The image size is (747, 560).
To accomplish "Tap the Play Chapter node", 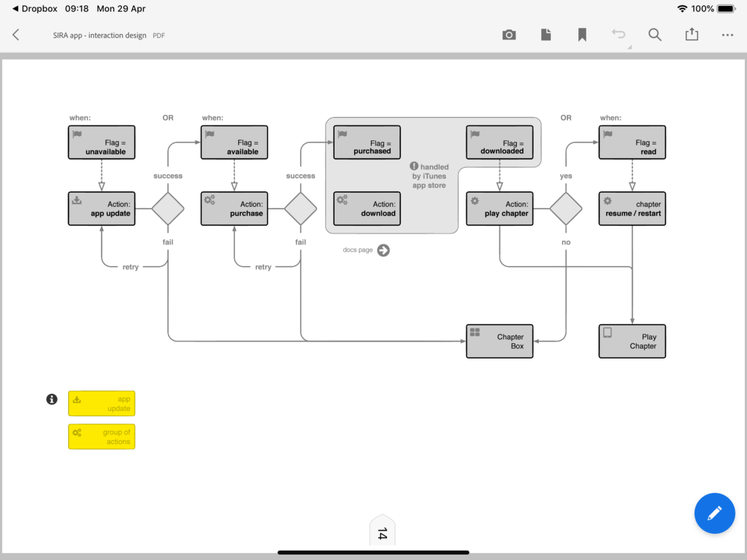I will pos(632,341).
